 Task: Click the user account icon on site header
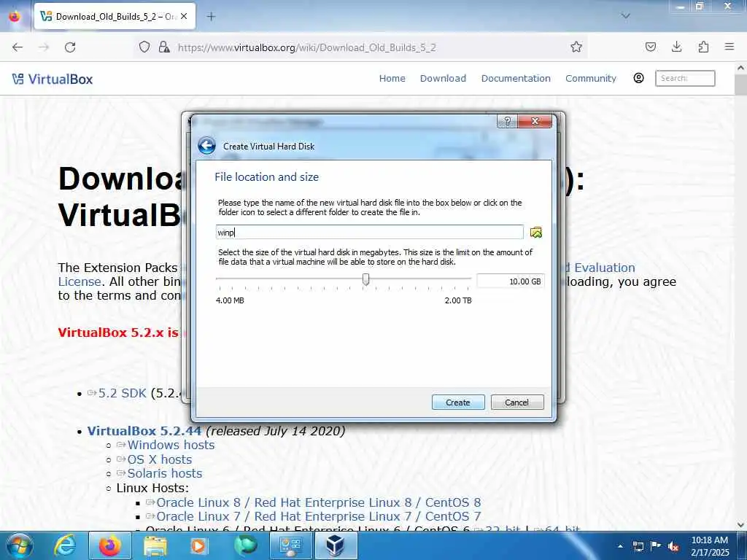point(639,78)
